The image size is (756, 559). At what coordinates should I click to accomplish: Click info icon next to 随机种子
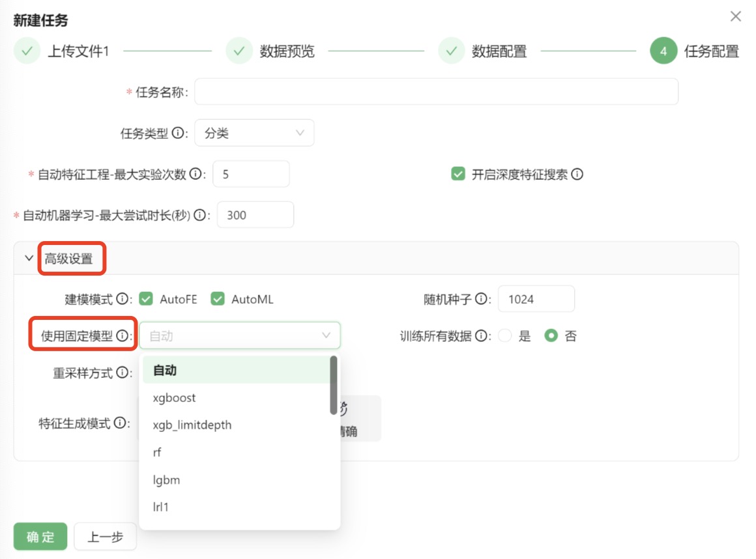482,299
